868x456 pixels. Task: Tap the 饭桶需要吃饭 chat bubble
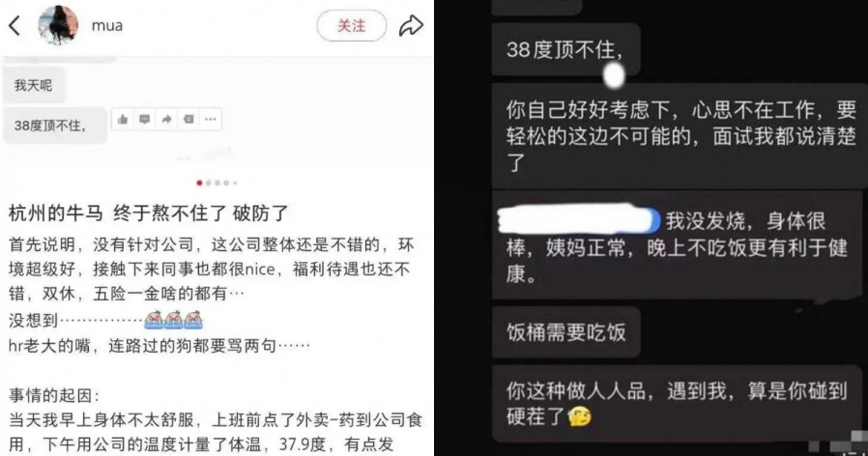565,332
